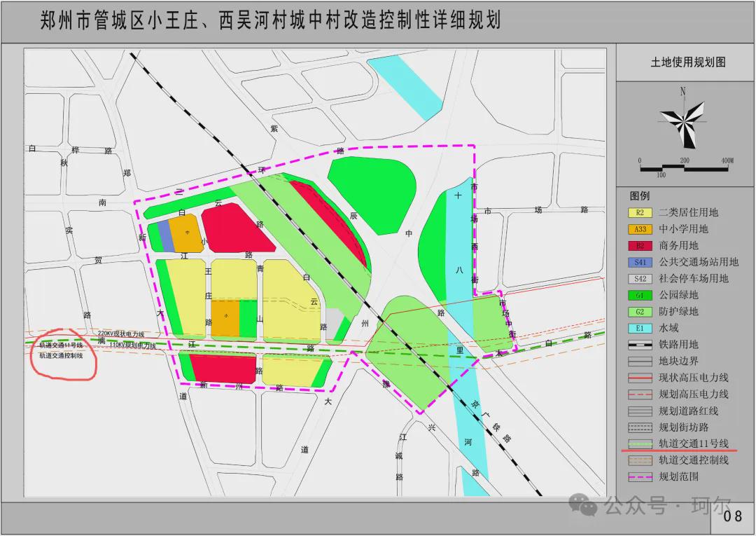The height and width of the screenshot is (536, 756).
Task: Click the blue bus station parcel on map
Action: (165, 236)
